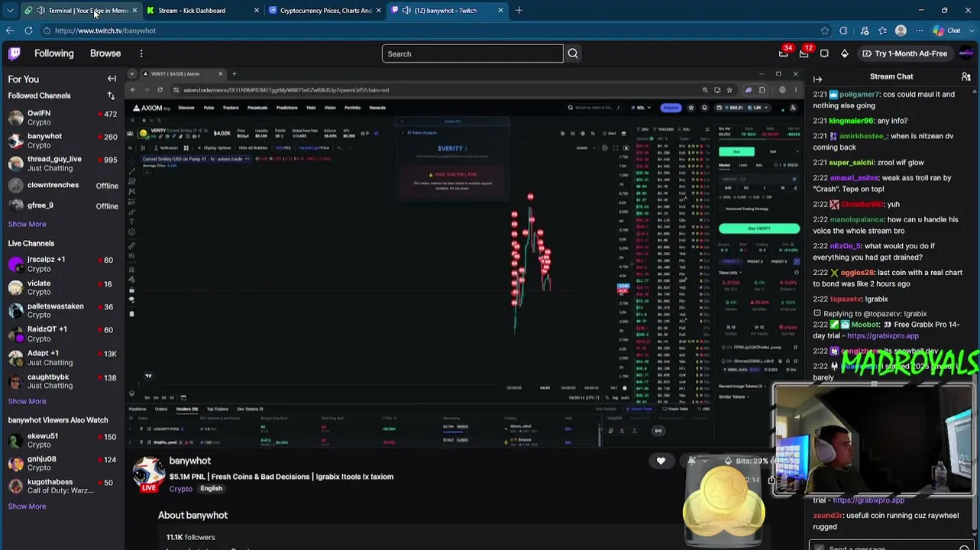Click the Twitch search field
This screenshot has width=980, height=550.
(x=472, y=53)
